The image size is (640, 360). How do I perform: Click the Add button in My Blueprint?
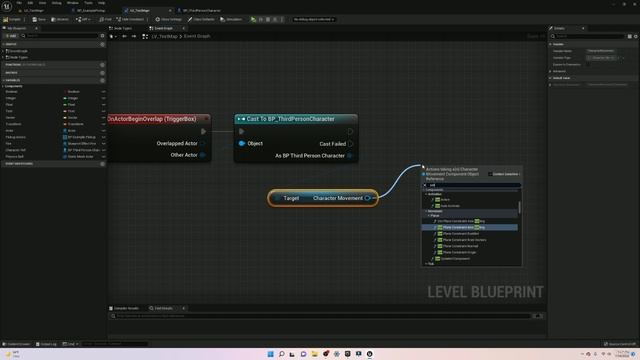click(11, 36)
